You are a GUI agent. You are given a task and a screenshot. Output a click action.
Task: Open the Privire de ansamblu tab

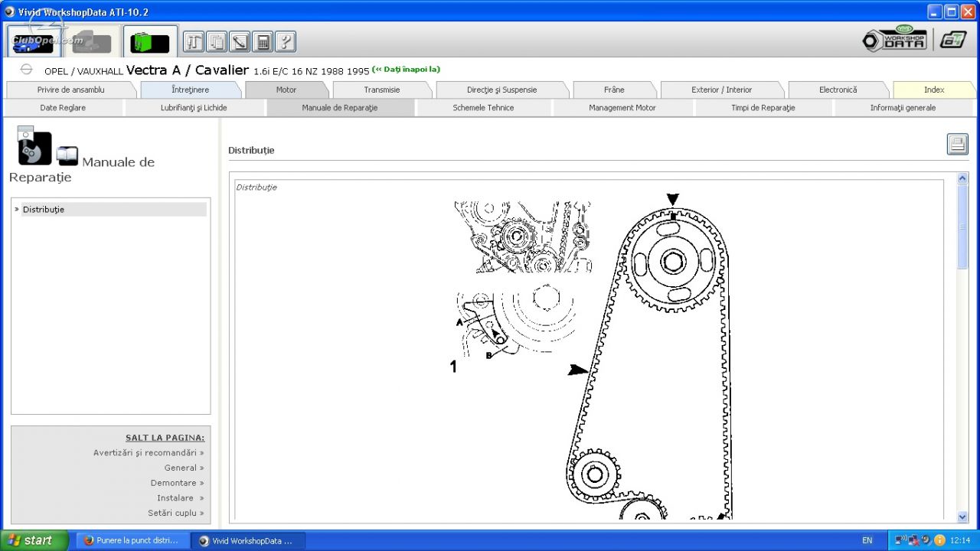(70, 90)
